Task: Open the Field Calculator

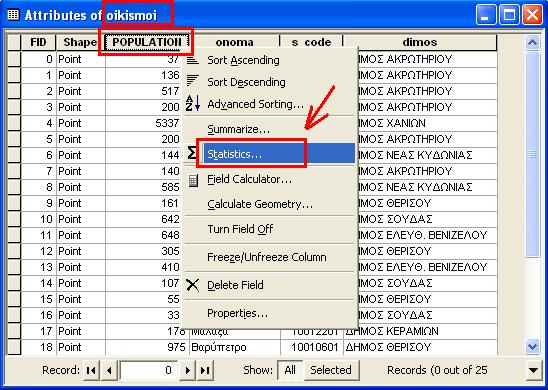Action: (x=250, y=179)
